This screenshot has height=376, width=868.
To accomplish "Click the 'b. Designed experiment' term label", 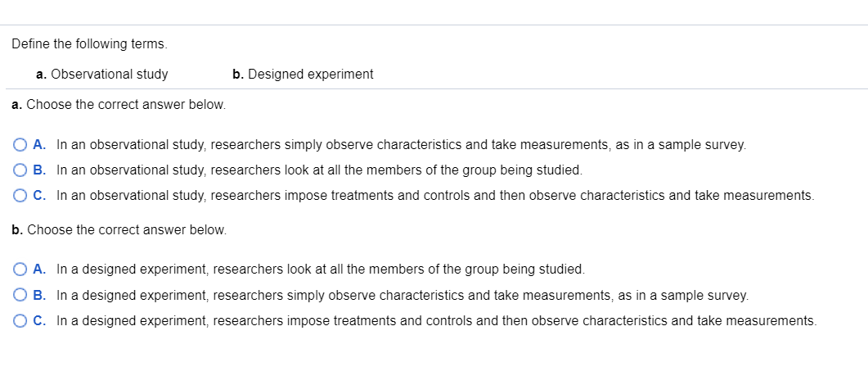I will (303, 75).
